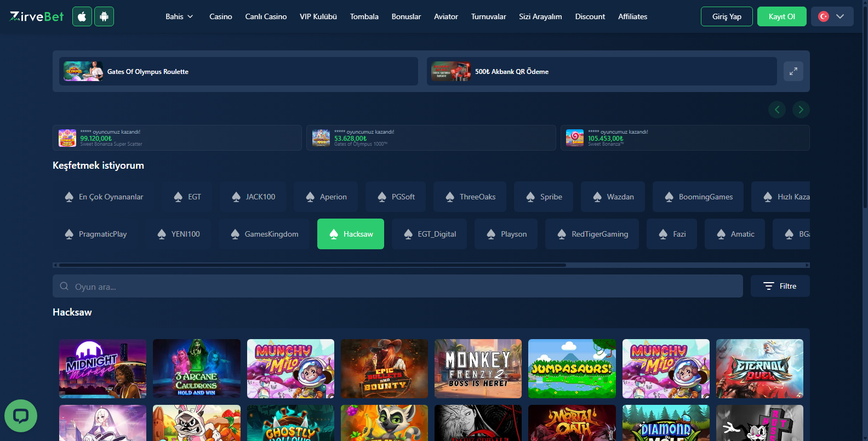The image size is (868, 441).
Task: Click the horizontal provider list scrollbar
Action: click(312, 265)
